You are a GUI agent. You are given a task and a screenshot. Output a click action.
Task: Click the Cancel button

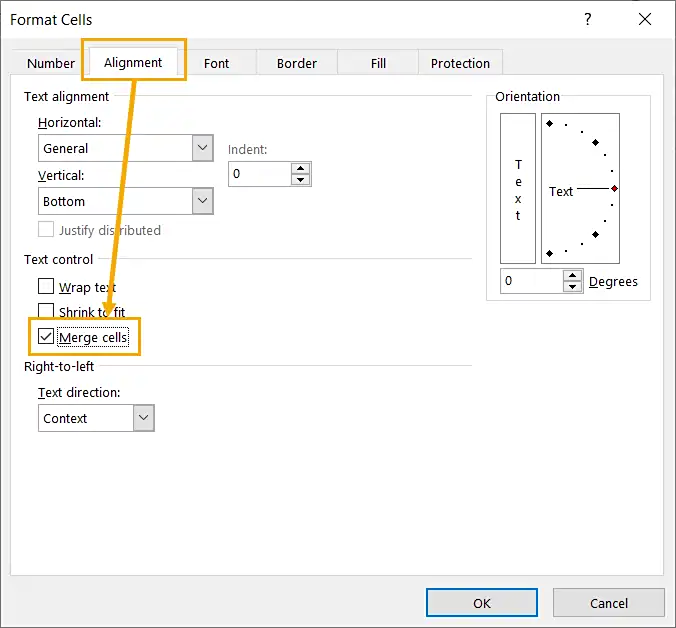(x=608, y=603)
